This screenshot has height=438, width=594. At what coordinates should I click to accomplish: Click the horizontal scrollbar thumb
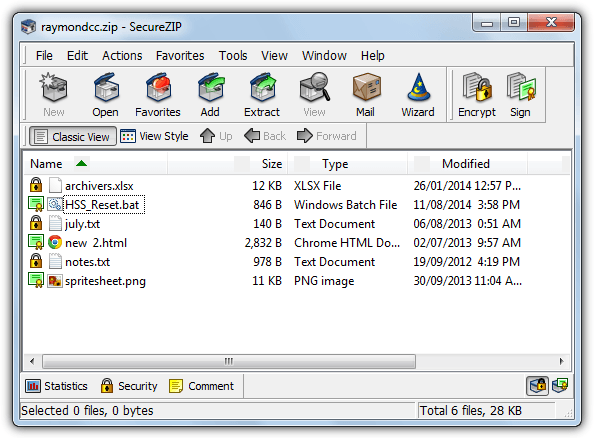229,361
